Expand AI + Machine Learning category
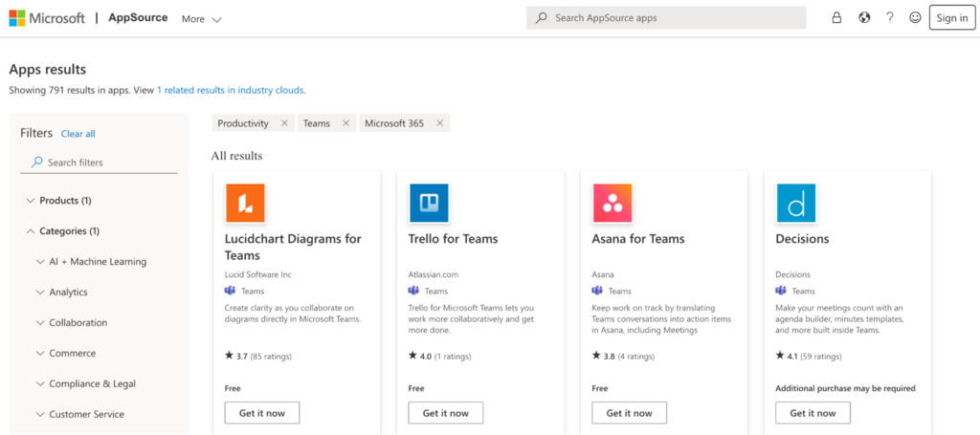The width and height of the screenshot is (980, 435). click(x=91, y=262)
